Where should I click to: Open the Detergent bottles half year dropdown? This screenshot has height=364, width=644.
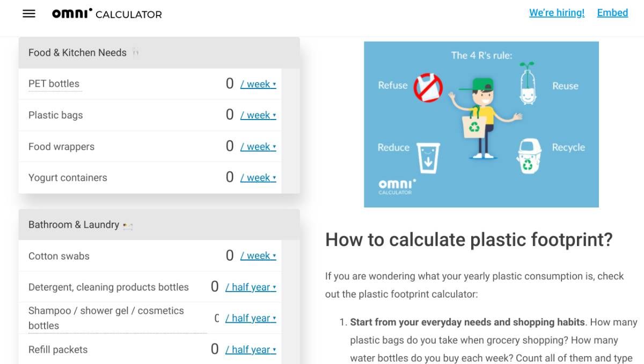pyautogui.click(x=251, y=287)
